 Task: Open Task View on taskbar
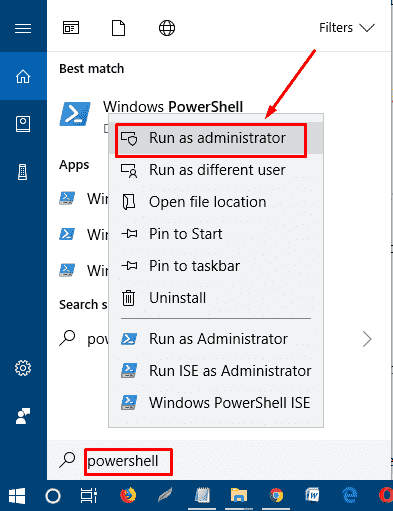click(x=89, y=495)
